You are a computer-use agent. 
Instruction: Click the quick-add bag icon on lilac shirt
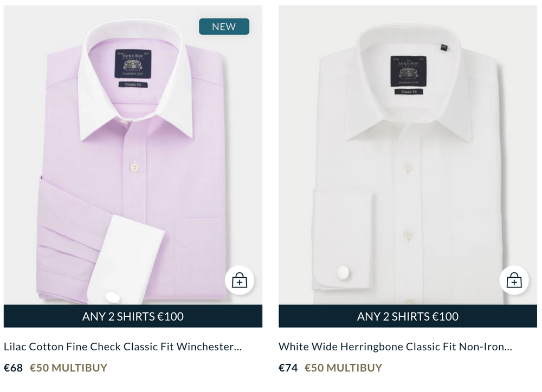[239, 280]
